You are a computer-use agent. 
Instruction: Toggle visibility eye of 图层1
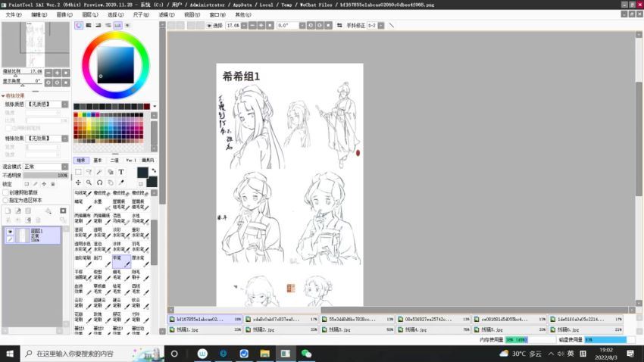[10, 232]
